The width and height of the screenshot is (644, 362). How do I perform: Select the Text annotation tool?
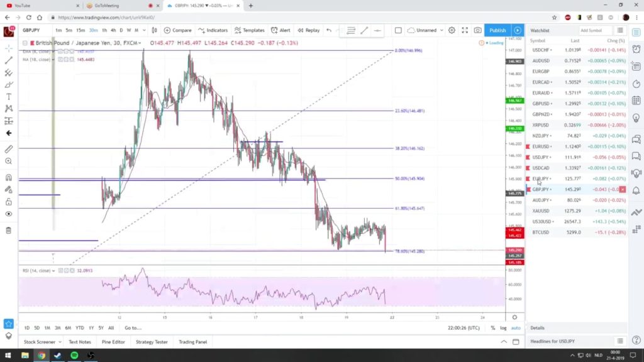[x=9, y=97]
